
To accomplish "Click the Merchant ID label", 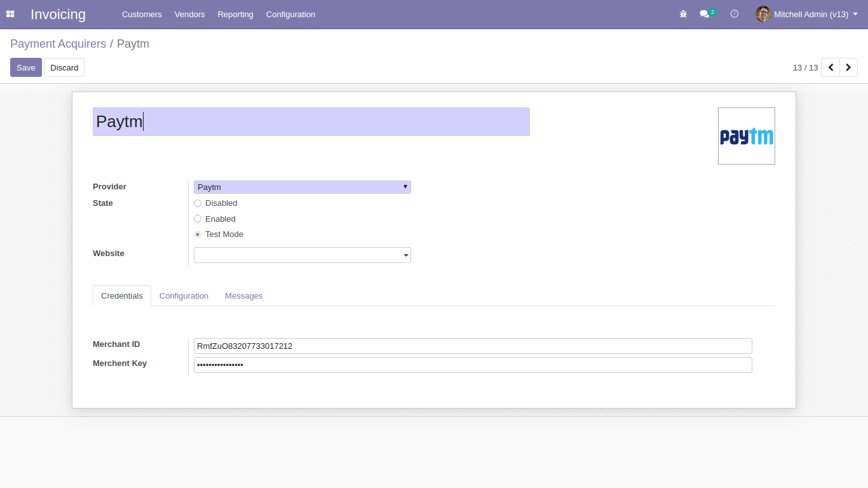I will pyautogui.click(x=116, y=344).
